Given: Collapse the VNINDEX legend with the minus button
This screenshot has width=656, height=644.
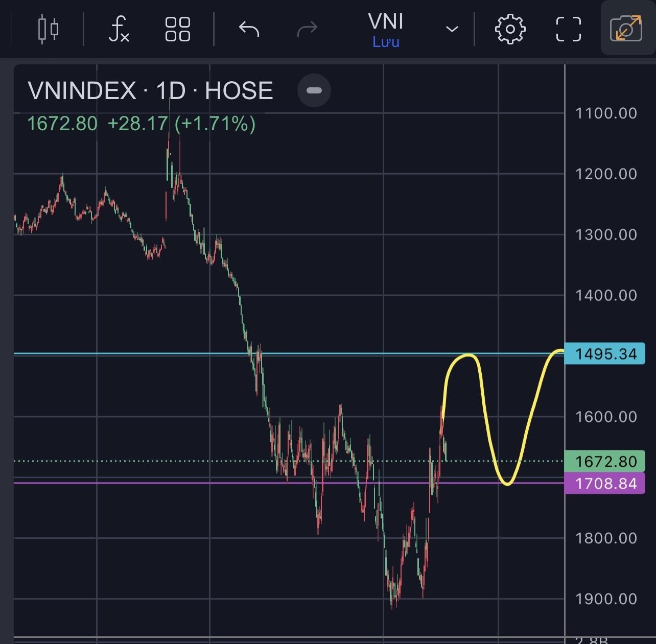Looking at the screenshot, I should coord(314,90).
